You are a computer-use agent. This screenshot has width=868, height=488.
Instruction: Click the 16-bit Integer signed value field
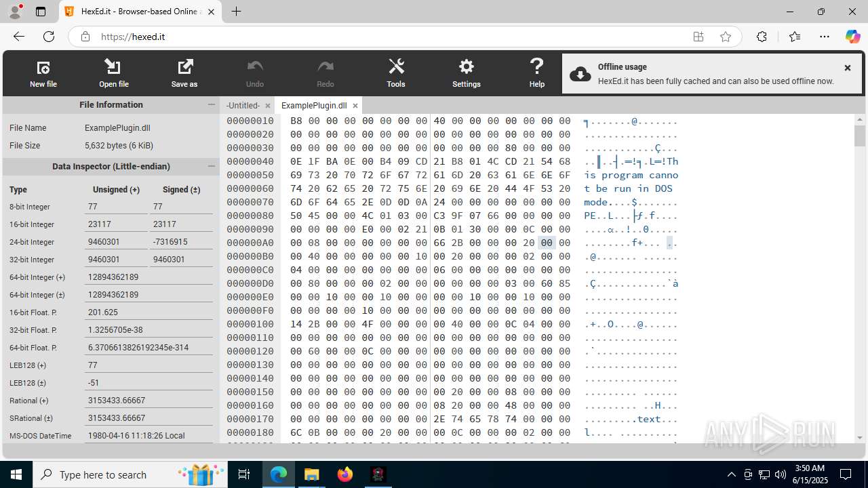point(180,224)
